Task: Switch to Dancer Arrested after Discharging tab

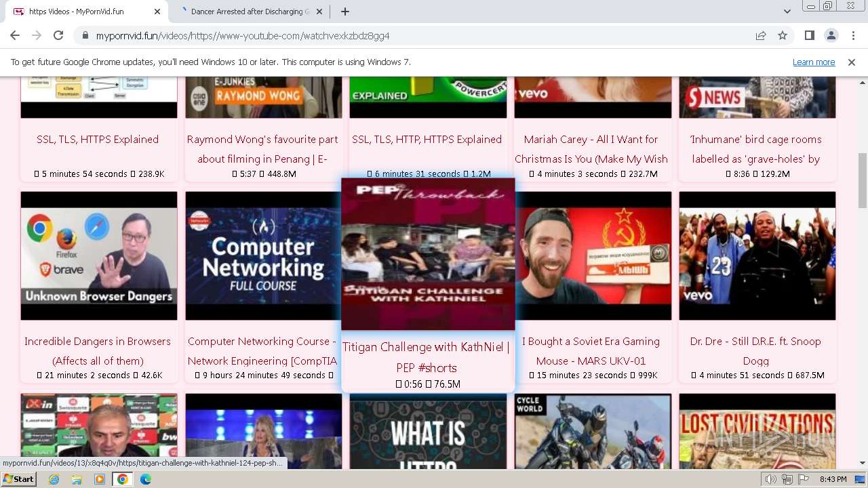Action: click(250, 12)
